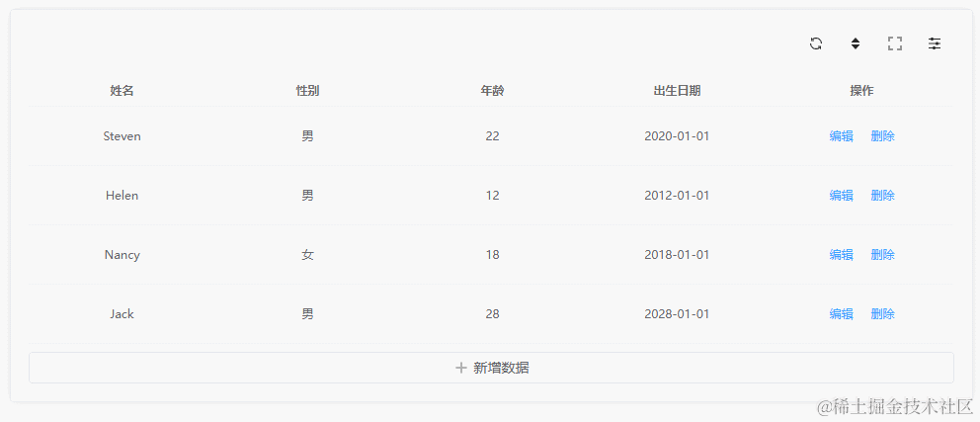The height and width of the screenshot is (422, 980).
Task: Edit the Steven row
Action: click(842, 136)
